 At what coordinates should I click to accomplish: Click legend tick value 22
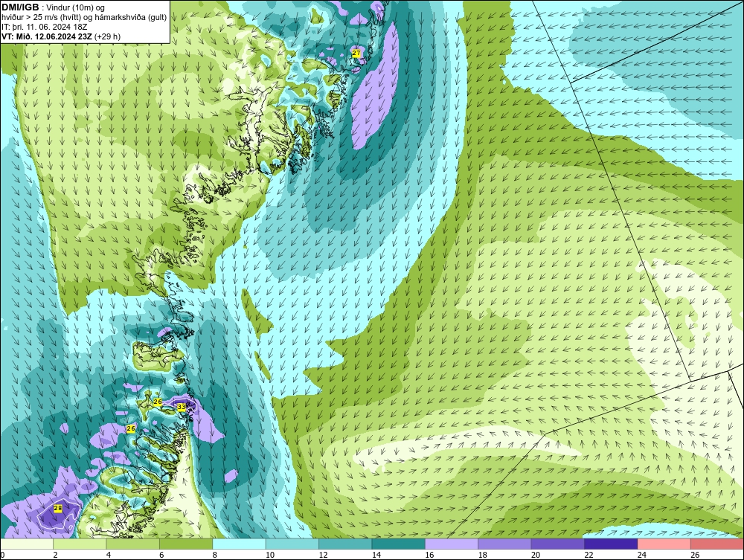pyautogui.click(x=589, y=555)
